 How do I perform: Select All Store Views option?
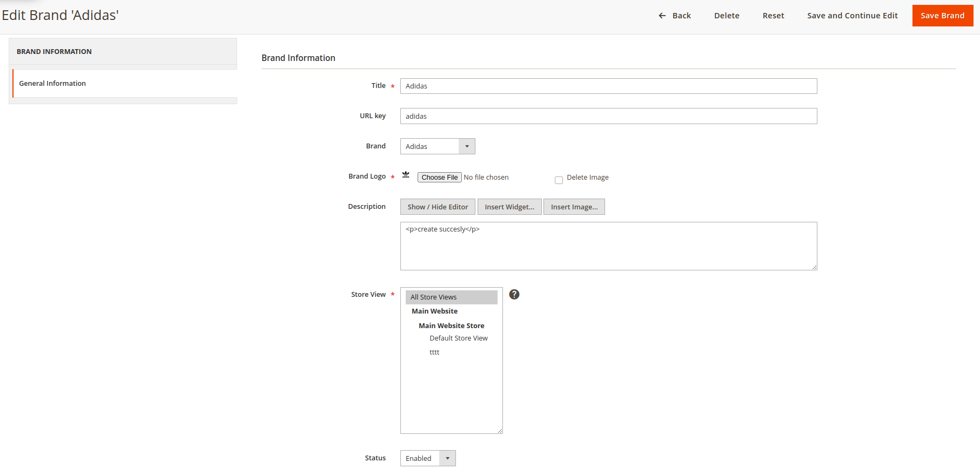point(451,297)
